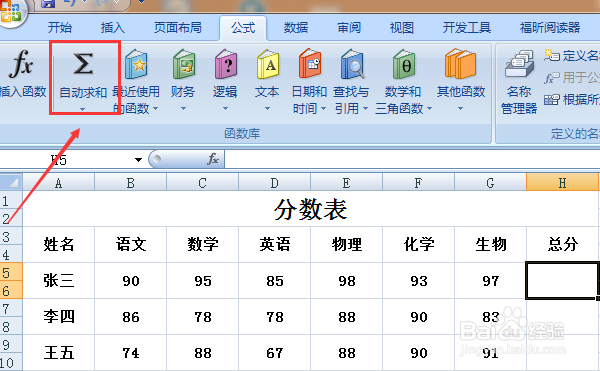Open the Financial (财务) functions icon
600x371 pixels.
pos(183,63)
